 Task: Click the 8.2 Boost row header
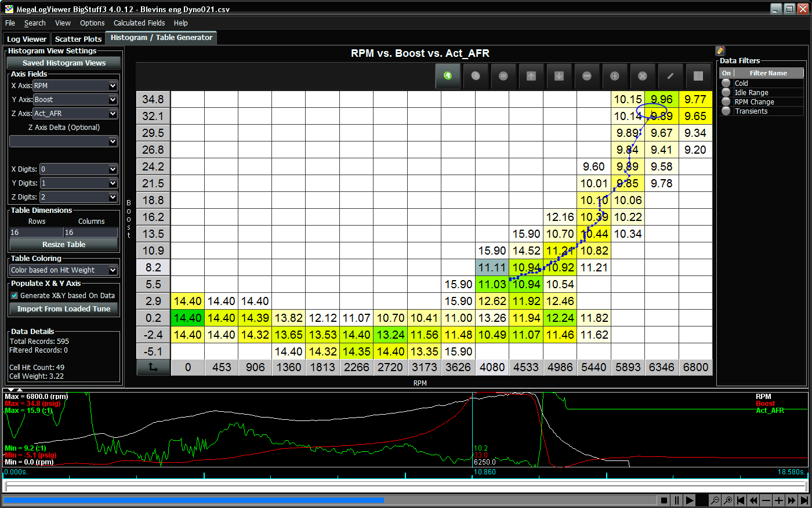click(x=153, y=267)
